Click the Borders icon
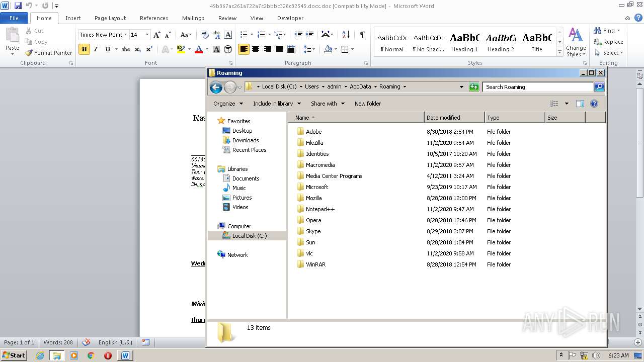The height and width of the screenshot is (362, 644). click(x=345, y=49)
